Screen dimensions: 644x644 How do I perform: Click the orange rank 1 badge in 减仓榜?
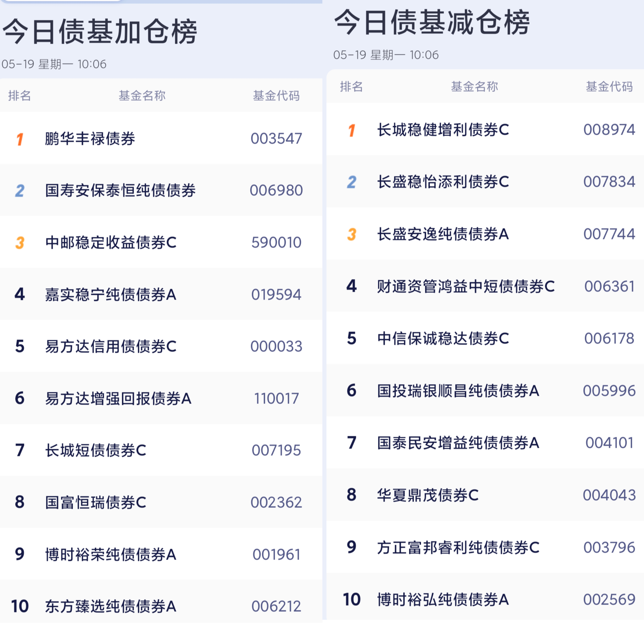coord(352,130)
